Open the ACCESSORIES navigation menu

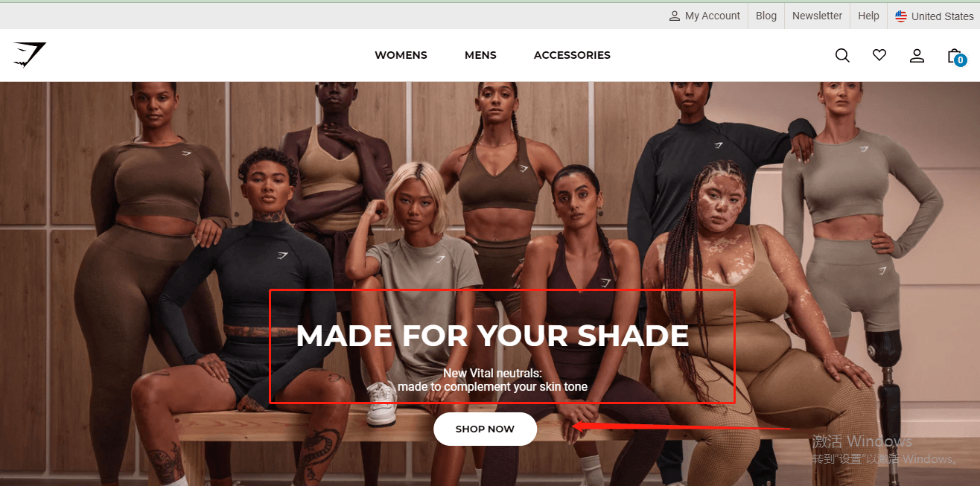click(x=572, y=55)
